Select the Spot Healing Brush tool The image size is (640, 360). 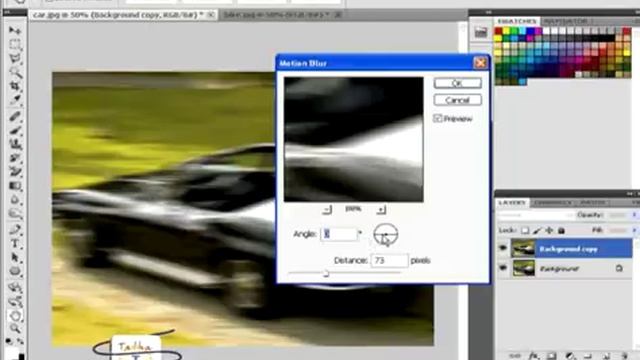click(15, 117)
